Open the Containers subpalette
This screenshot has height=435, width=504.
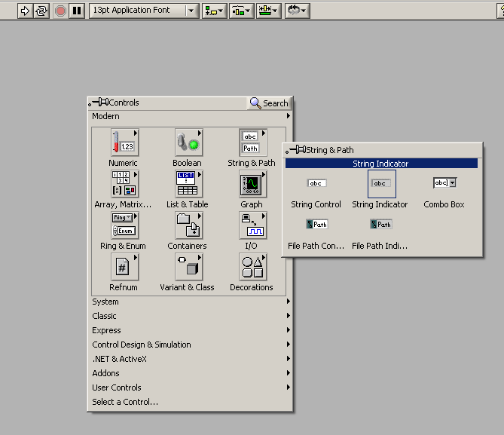tap(188, 225)
